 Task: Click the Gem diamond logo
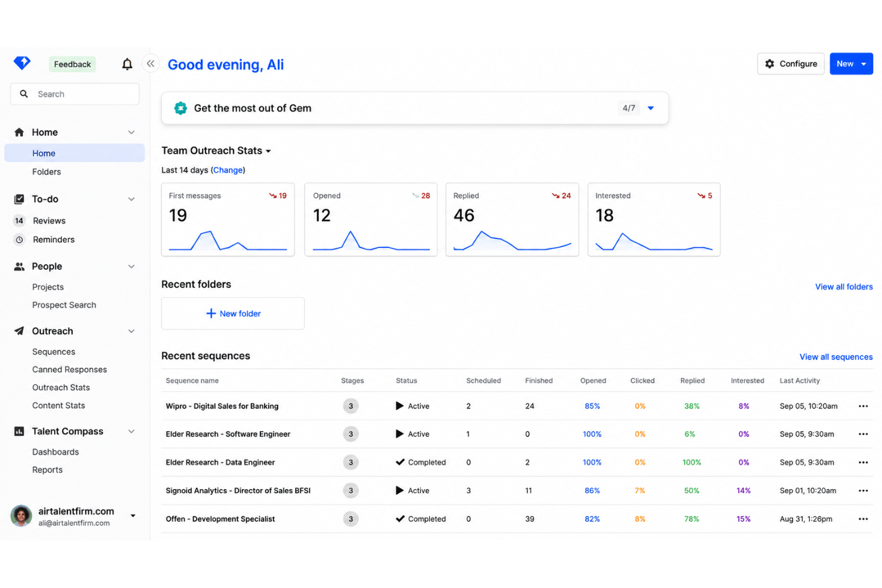pos(22,63)
